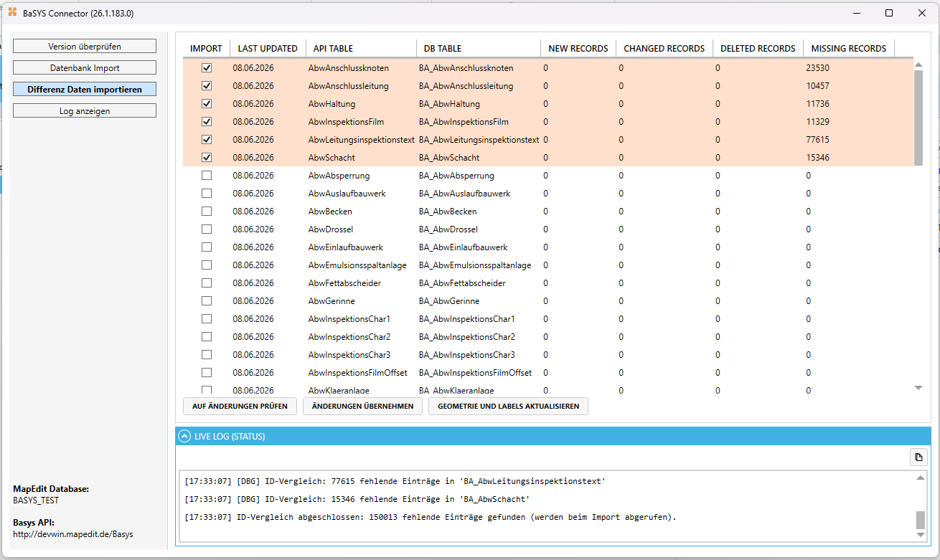The width and height of the screenshot is (940, 560).
Task: Select missing records value 23530
Action: 817,68
